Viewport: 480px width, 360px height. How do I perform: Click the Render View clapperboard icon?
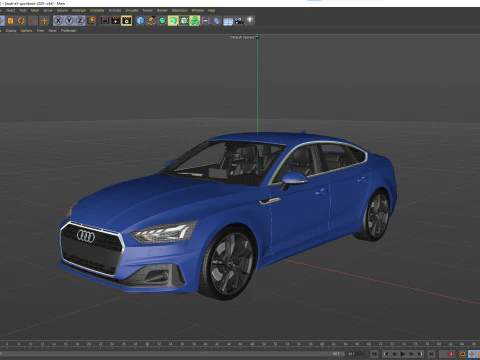tap(105, 21)
